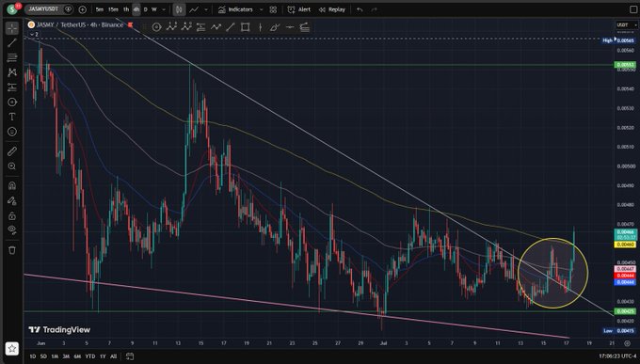
Task: Hide all drawings with eye icon
Action: click(x=12, y=230)
